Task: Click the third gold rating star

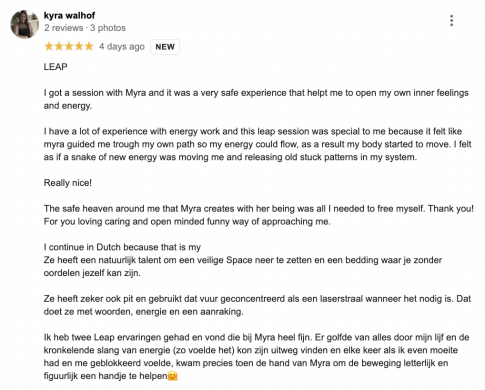Action: pos(69,46)
